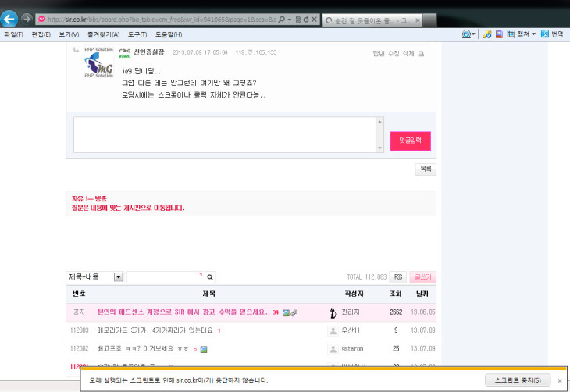Refresh the page using the reload icon
Image resolution: width=570 pixels, height=392 pixels.
[306, 20]
